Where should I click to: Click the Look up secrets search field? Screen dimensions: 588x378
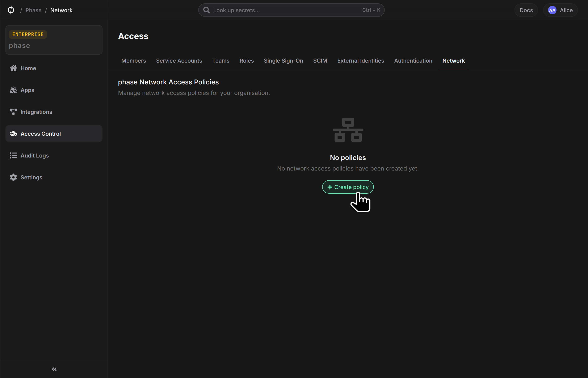click(x=291, y=10)
